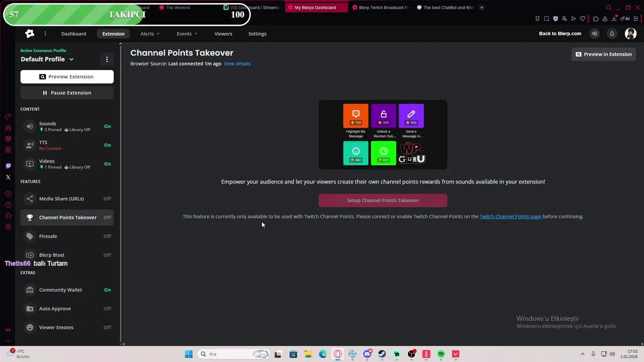Open the Settings nav item
The height and width of the screenshot is (362, 644).
[x=257, y=34]
